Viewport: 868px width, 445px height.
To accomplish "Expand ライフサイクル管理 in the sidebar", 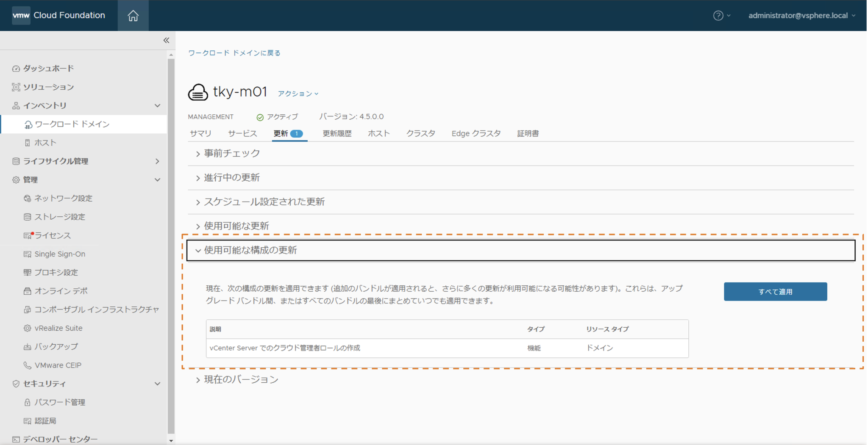I will point(157,161).
